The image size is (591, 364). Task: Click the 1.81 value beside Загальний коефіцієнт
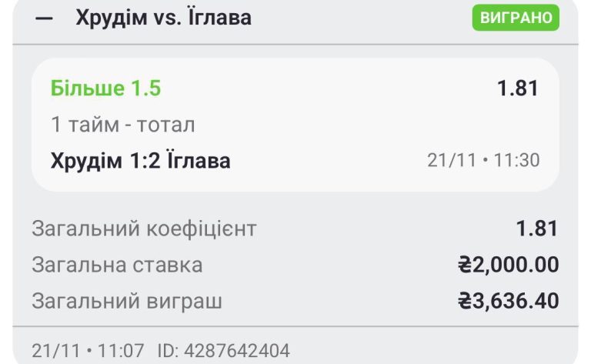pyautogui.click(x=536, y=229)
